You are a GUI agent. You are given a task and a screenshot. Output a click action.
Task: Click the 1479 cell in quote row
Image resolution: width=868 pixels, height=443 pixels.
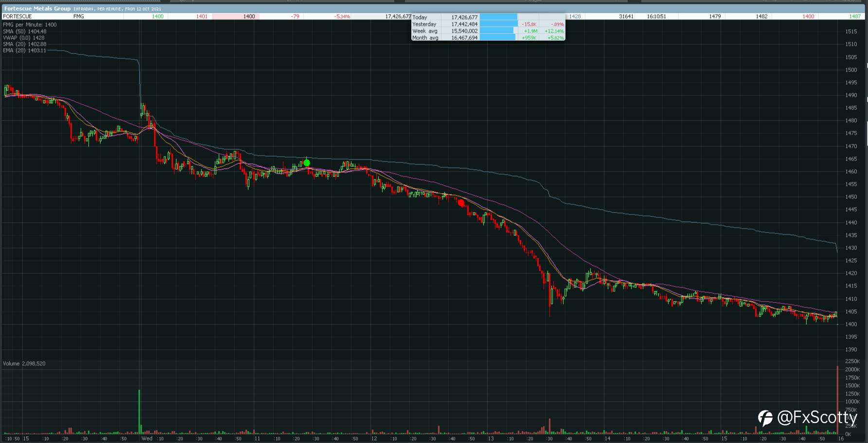(715, 17)
